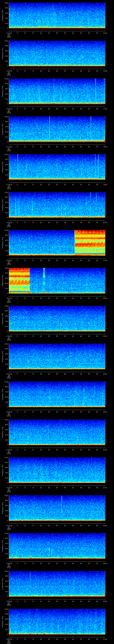Click the 9:18:00 start time label

[9, 184]
